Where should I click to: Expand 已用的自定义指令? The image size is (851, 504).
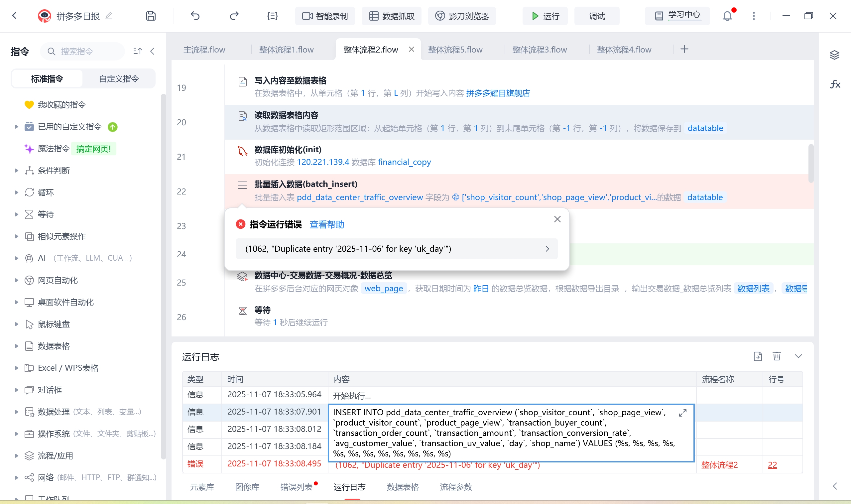click(16, 127)
